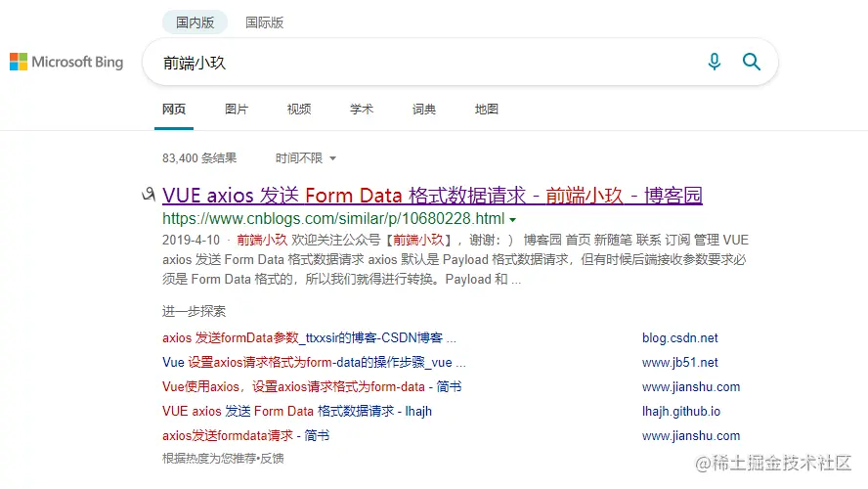Click the www.jb51.net domain link
868x489 pixels.
pyautogui.click(x=679, y=362)
